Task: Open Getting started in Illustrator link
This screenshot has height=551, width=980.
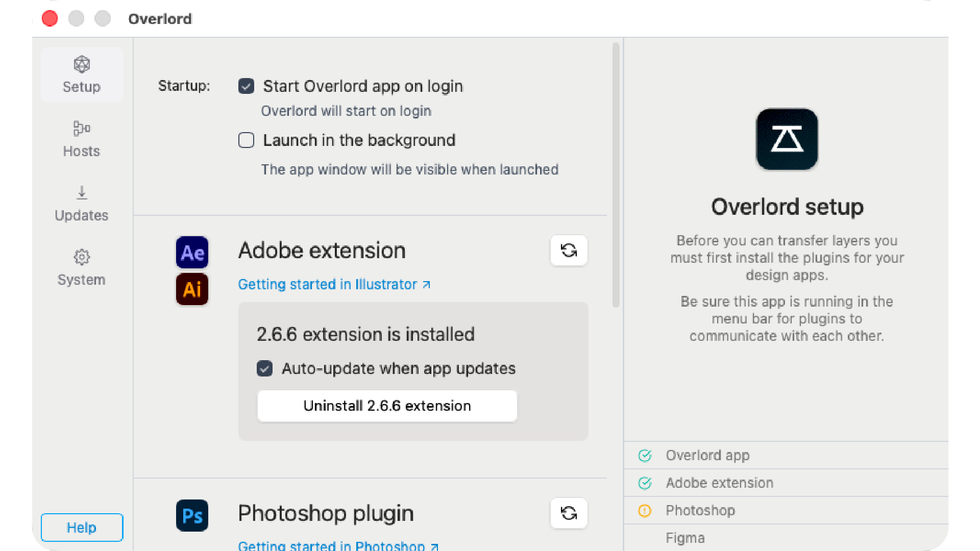Action: click(x=334, y=284)
